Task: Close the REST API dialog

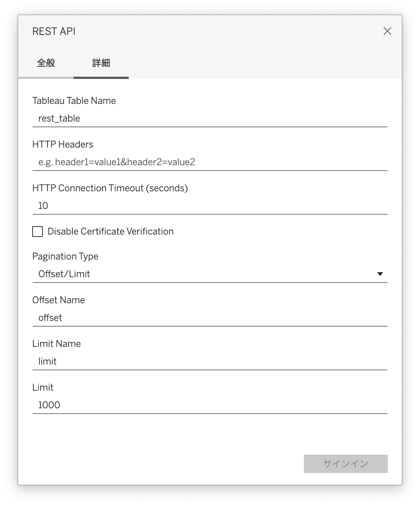Action: (387, 31)
